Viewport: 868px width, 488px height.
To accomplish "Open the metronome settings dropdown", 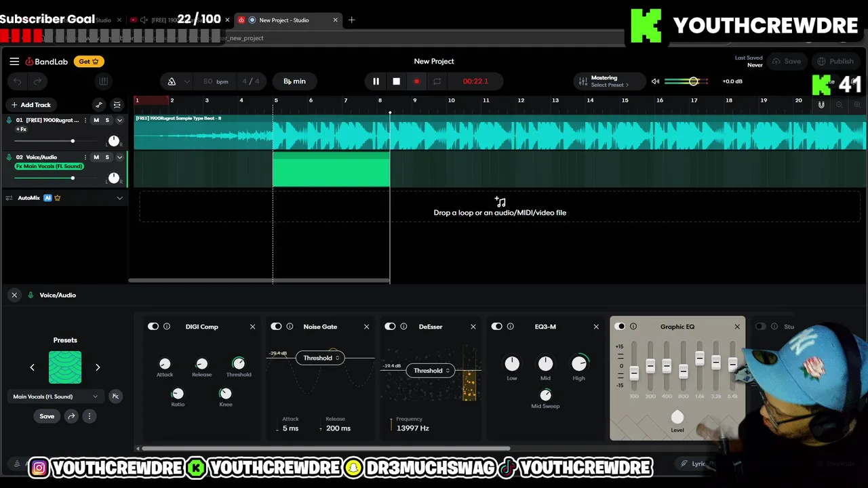I will point(186,81).
